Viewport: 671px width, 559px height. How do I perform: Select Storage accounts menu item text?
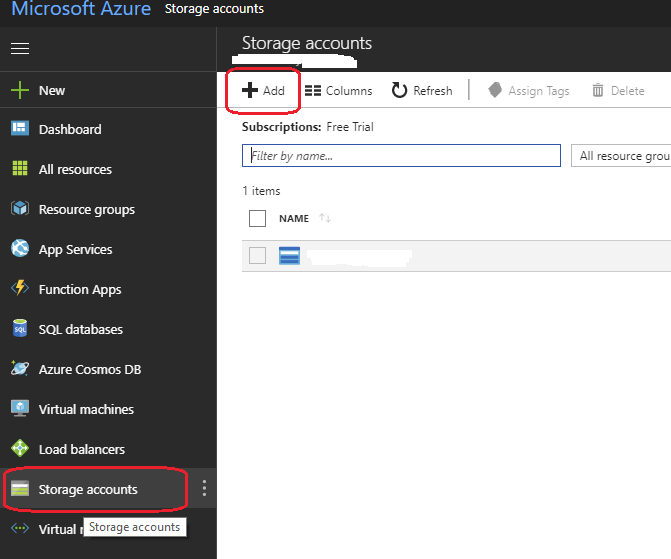point(88,490)
